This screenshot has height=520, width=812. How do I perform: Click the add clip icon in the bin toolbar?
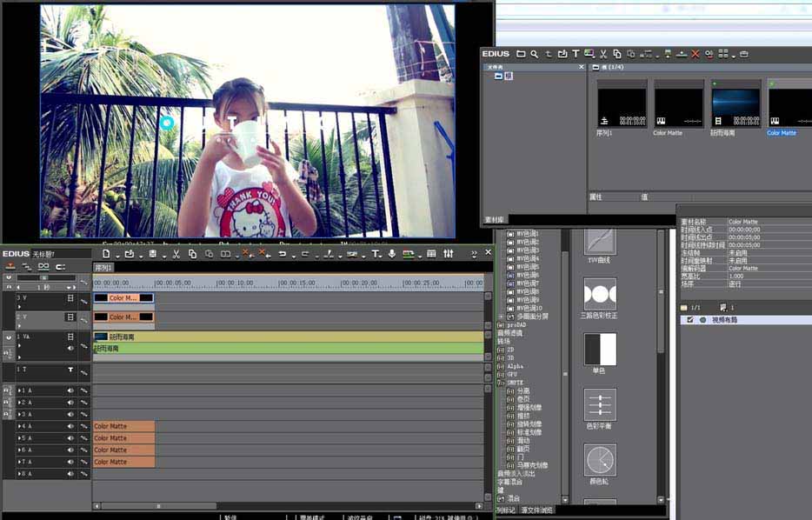click(x=562, y=53)
